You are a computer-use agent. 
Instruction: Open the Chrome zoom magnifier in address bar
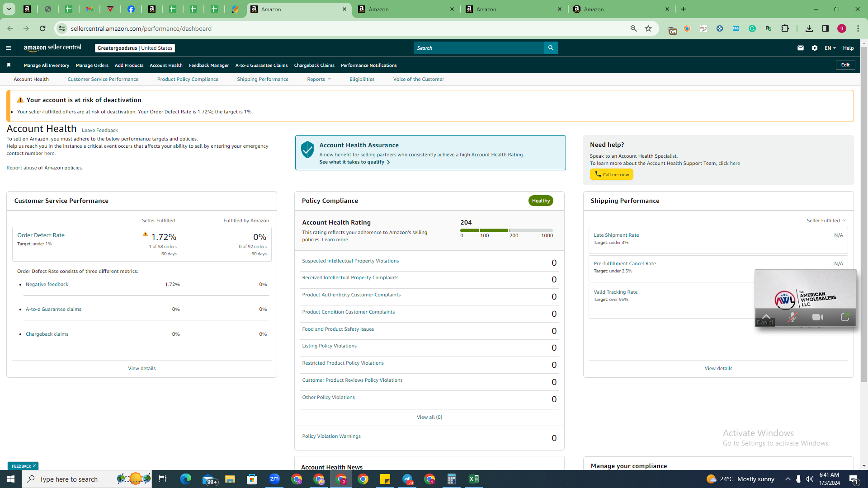pyautogui.click(x=634, y=28)
